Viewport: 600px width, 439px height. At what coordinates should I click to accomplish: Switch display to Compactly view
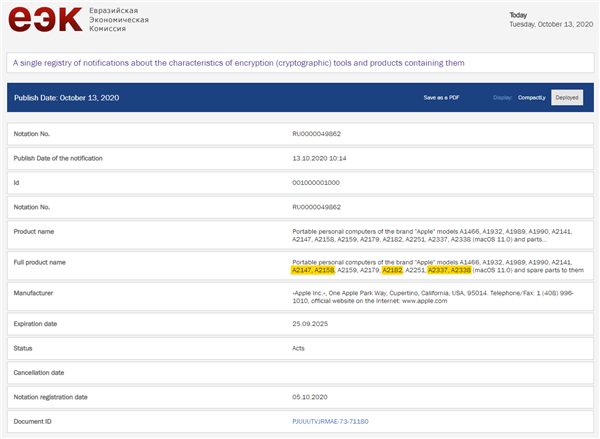click(533, 98)
